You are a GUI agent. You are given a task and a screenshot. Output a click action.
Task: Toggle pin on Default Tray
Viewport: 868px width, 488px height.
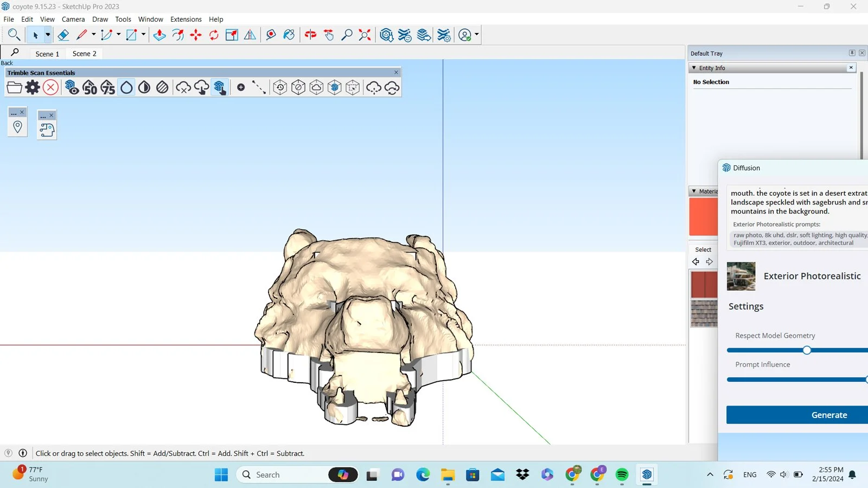tap(852, 53)
